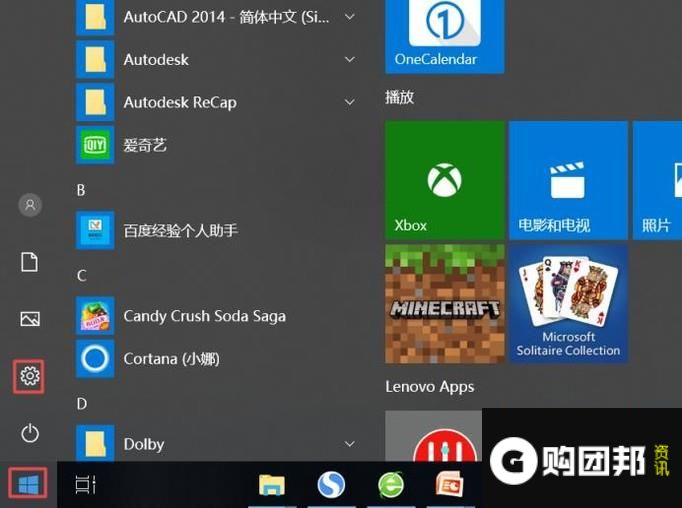
Task: Select the 百度经验个人助手 label
Action: coord(181,231)
